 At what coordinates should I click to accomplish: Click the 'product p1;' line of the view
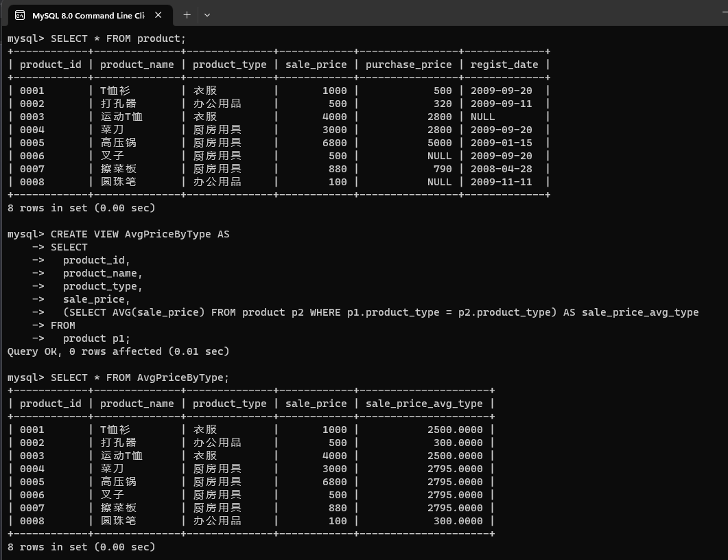pos(96,338)
